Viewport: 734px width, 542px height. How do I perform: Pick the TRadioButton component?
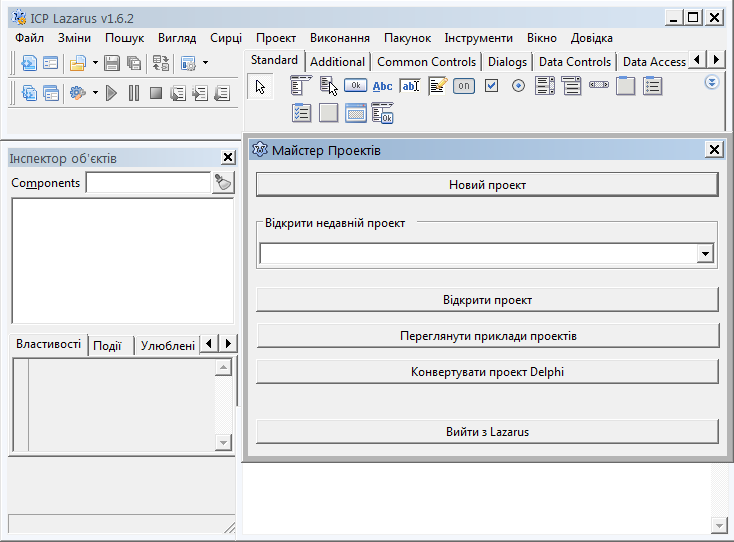click(518, 86)
